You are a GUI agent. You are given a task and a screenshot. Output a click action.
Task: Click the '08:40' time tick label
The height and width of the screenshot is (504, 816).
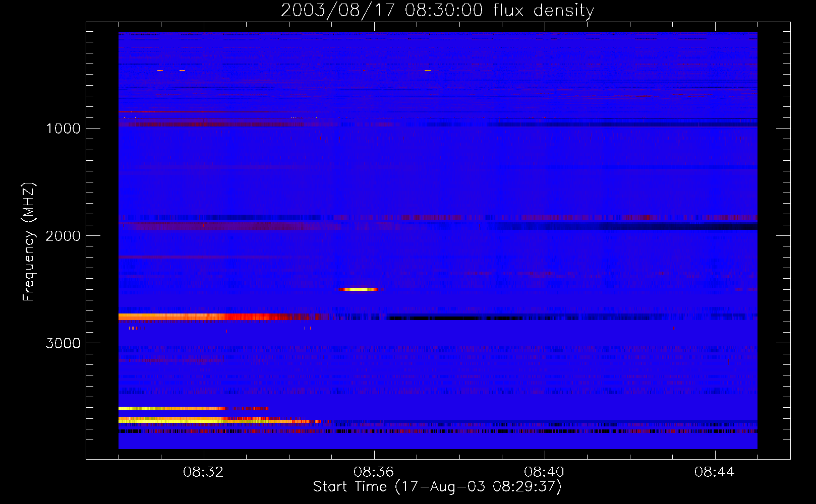[x=544, y=472]
